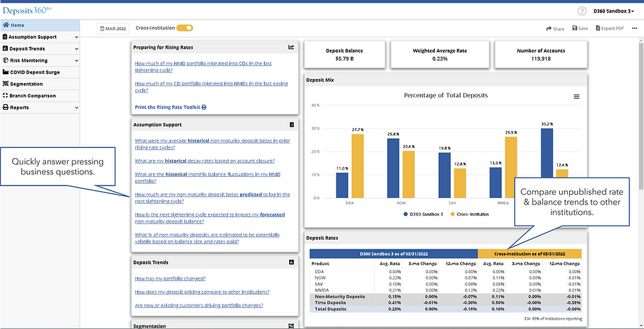Open deposit pricing comparison question link
Image resolution: width=644 pixels, height=329 pixels.
[202, 292]
